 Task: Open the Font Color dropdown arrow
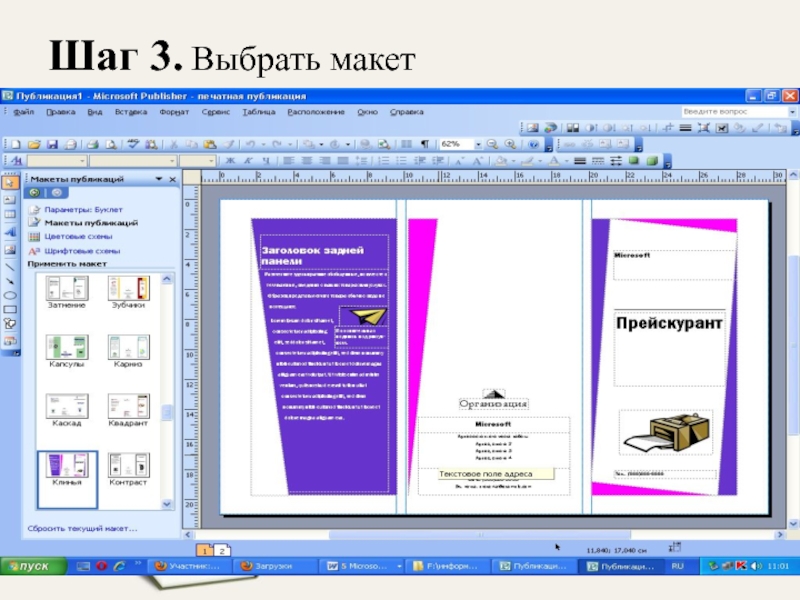tap(566, 161)
